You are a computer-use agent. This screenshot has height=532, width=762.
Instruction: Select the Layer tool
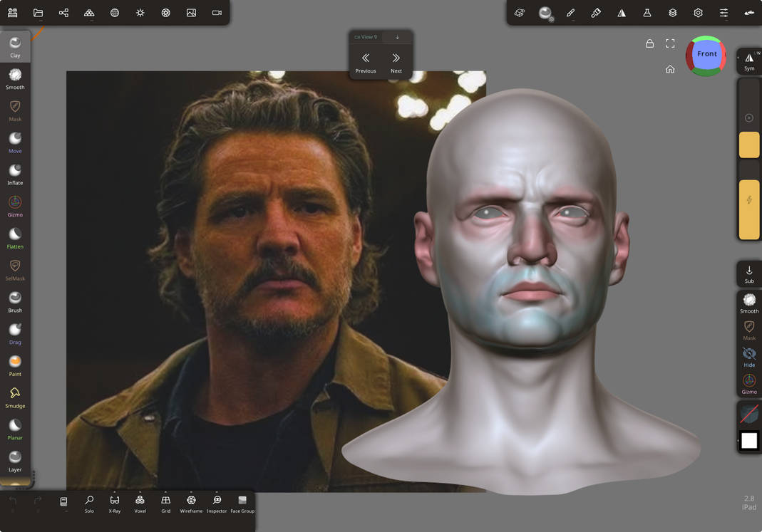pyautogui.click(x=15, y=461)
